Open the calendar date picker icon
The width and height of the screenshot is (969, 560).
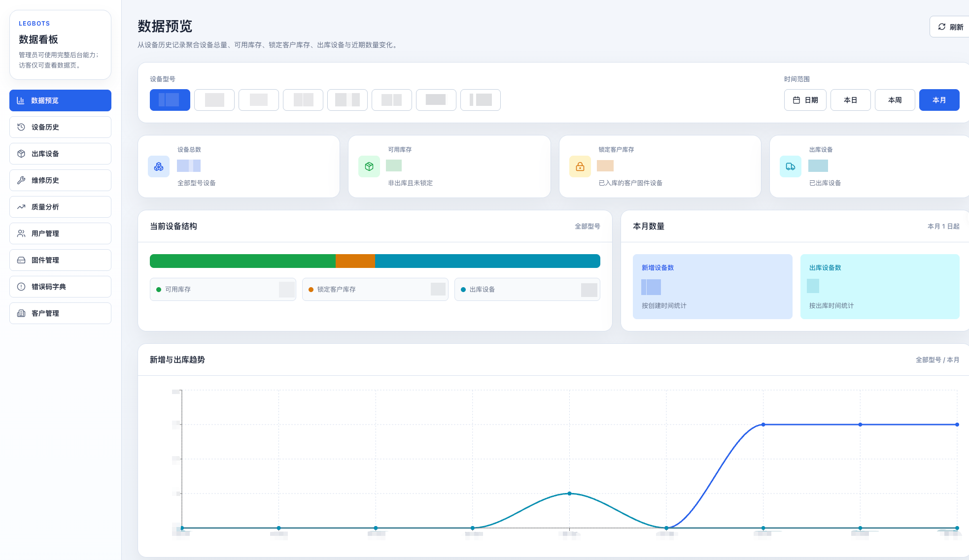[x=796, y=100]
